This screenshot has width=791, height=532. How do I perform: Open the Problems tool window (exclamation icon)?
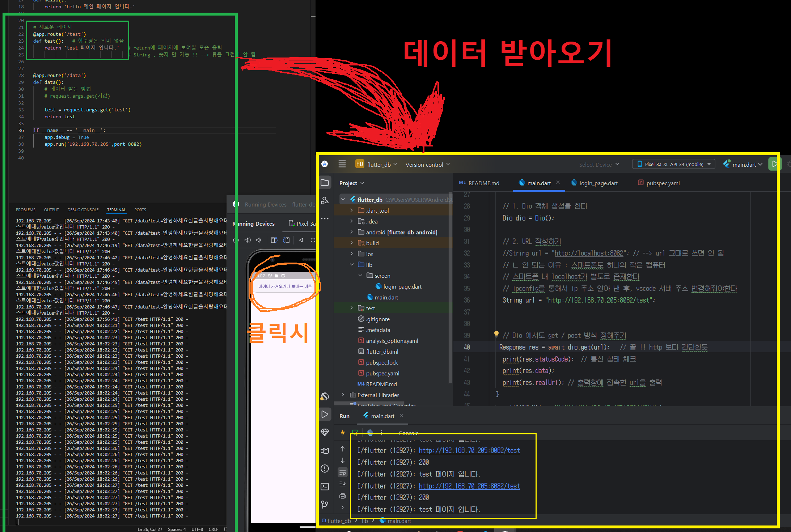click(x=325, y=469)
